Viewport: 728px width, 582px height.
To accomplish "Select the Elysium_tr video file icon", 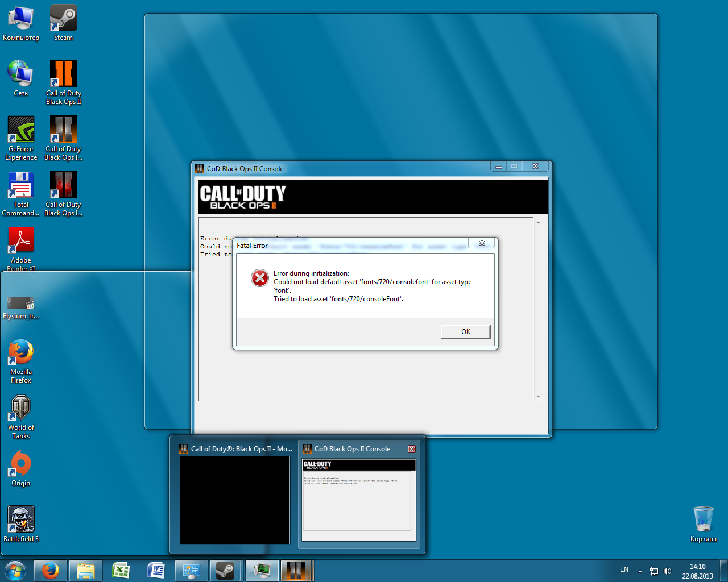I will click(x=21, y=307).
